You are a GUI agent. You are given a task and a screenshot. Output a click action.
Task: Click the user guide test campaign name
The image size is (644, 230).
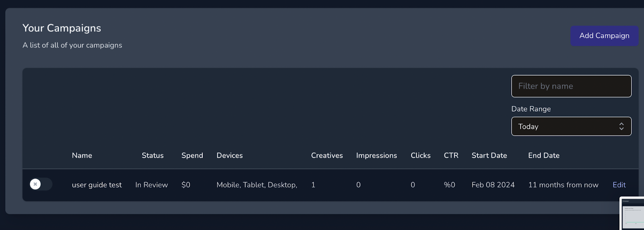[x=97, y=185]
